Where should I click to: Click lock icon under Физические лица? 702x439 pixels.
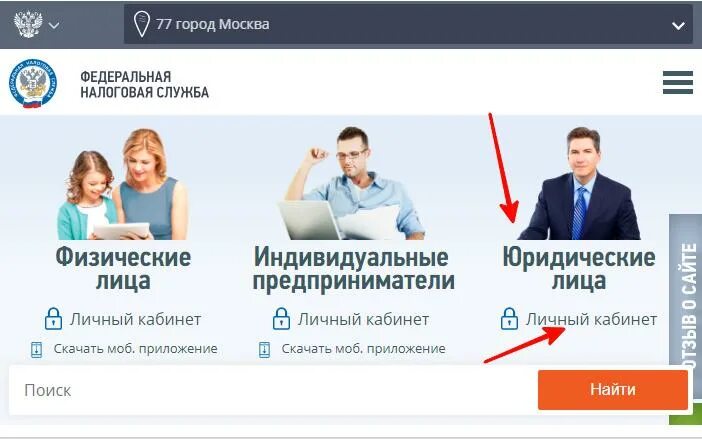pyautogui.click(x=53, y=319)
